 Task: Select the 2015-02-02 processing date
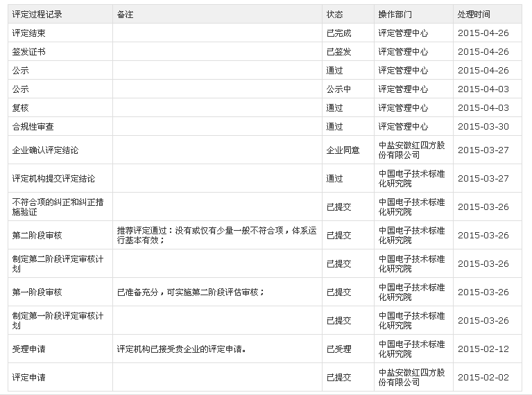pos(483,378)
